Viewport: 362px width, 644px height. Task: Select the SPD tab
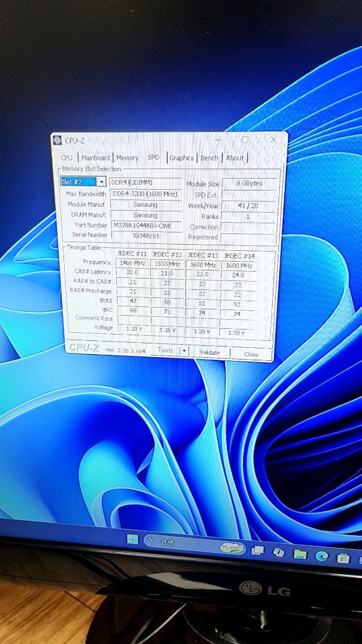(x=153, y=157)
